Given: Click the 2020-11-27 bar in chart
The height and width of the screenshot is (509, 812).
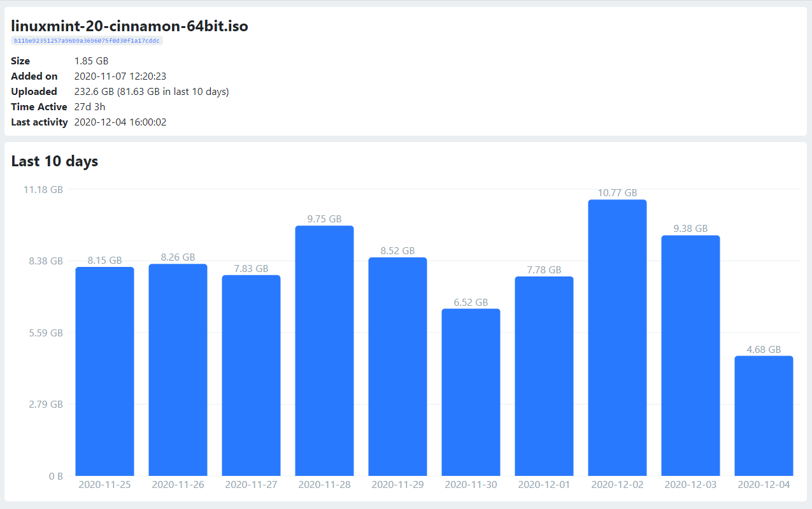Looking at the screenshot, I should coord(251,375).
